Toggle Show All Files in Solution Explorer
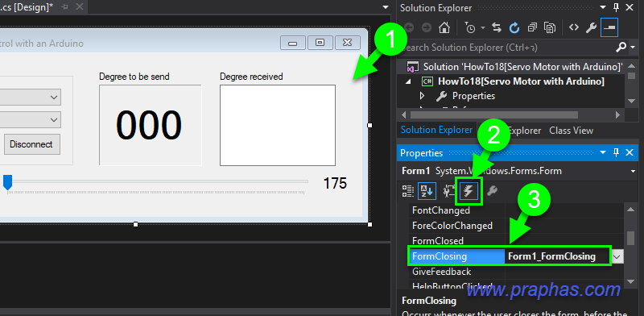This screenshot has width=644, height=316. (550, 27)
